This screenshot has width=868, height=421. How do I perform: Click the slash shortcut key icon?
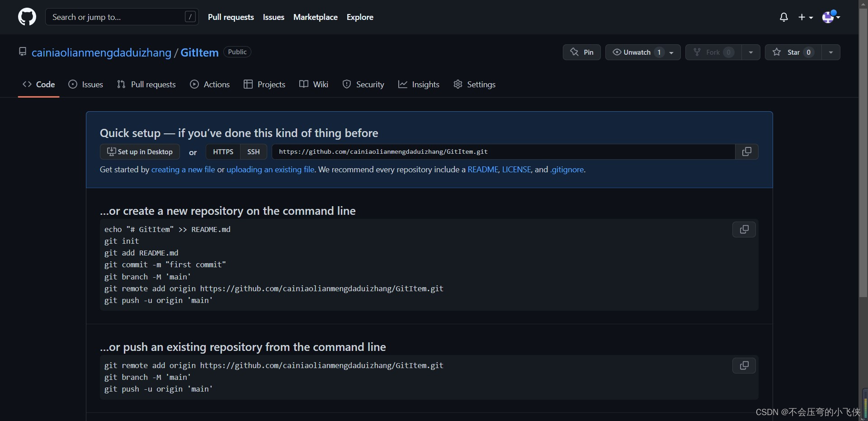[x=190, y=17]
